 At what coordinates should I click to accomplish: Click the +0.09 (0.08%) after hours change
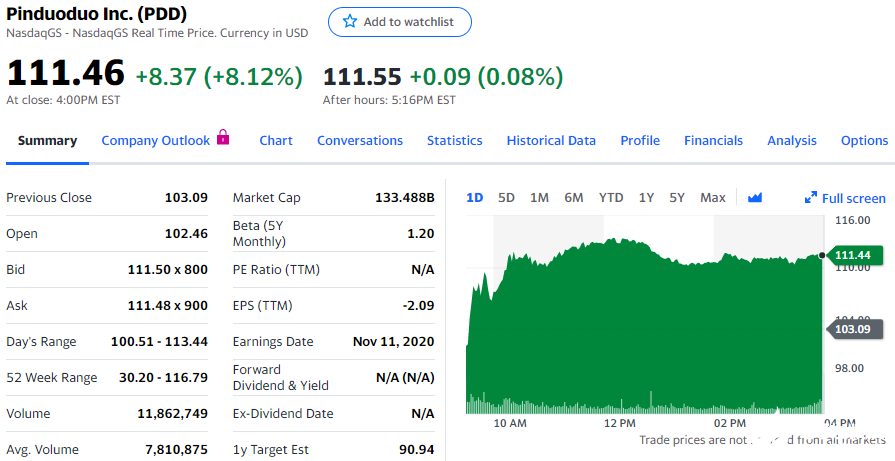[486, 76]
